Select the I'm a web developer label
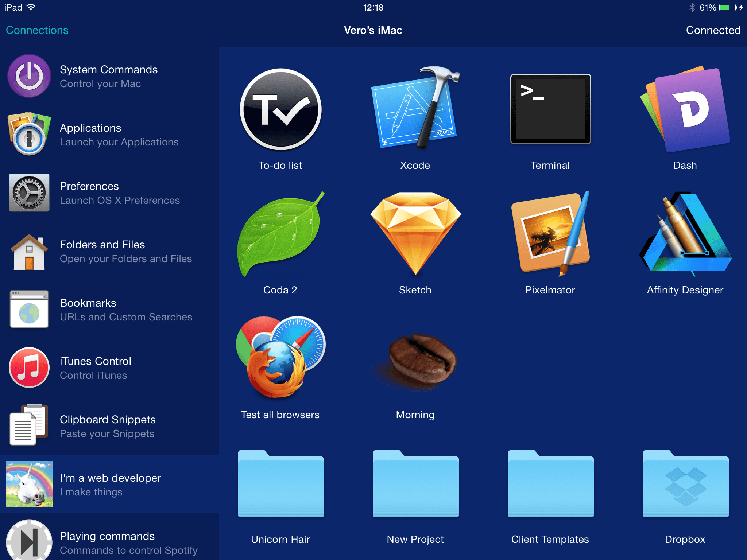Screen dimensions: 747x560 111,478
